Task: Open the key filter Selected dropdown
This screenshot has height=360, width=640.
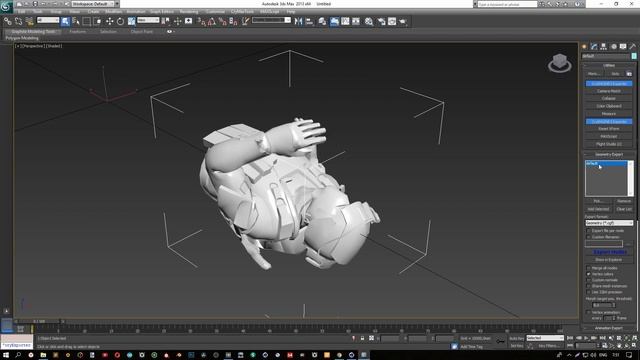Action: pos(545,338)
